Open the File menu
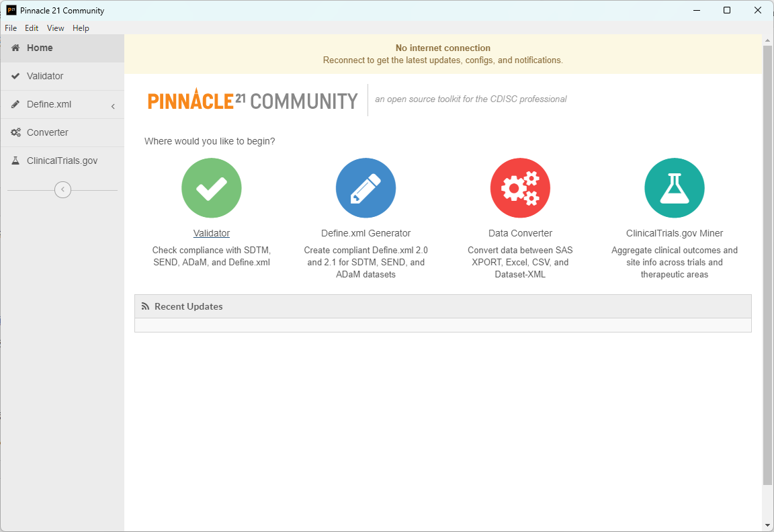 (11, 28)
